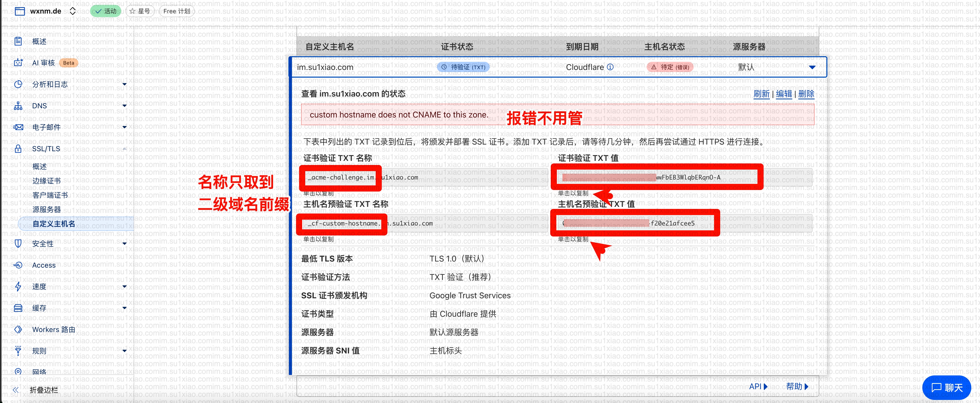
Task: Select the 自定义主机名 menu item
Action: tap(54, 224)
